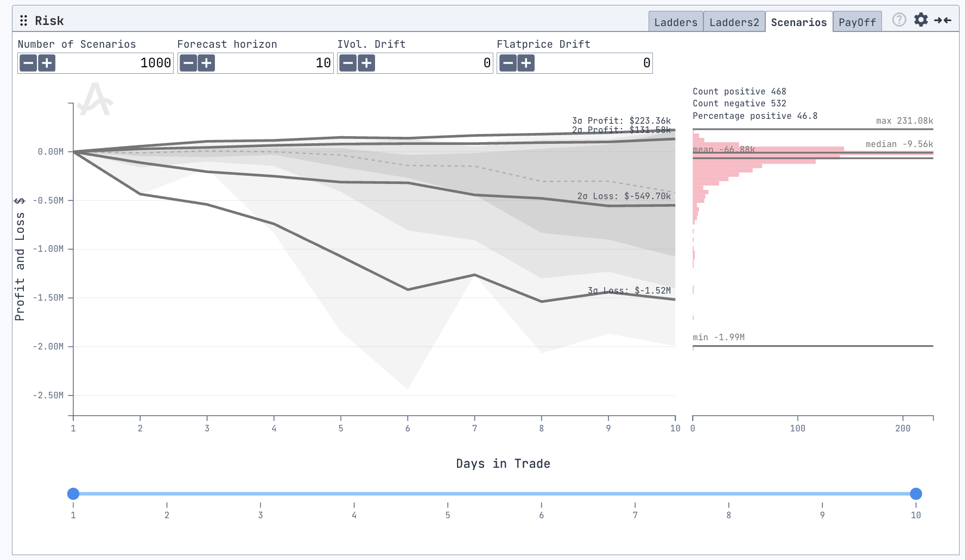
Task: Increase Forecast horizon with plus button
Action: click(x=206, y=63)
